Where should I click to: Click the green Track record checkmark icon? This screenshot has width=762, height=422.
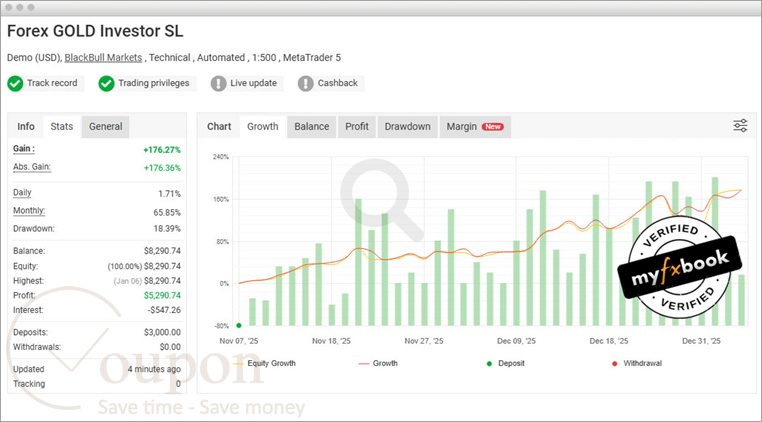point(15,84)
